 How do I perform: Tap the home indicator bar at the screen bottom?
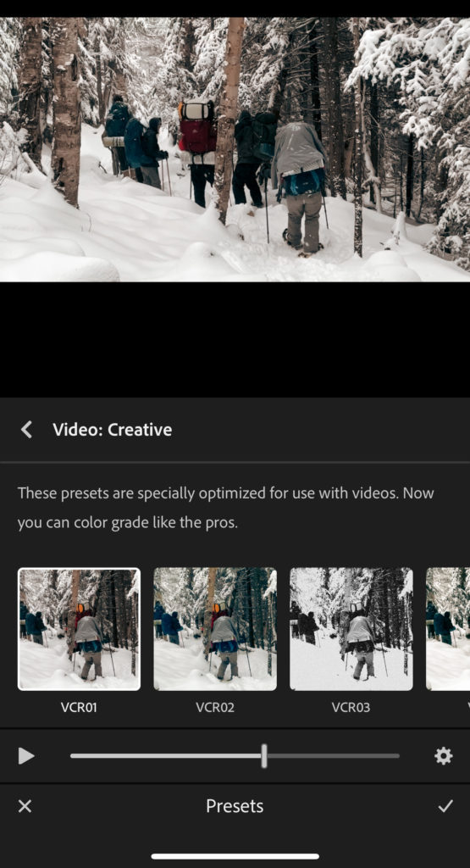coord(235,856)
